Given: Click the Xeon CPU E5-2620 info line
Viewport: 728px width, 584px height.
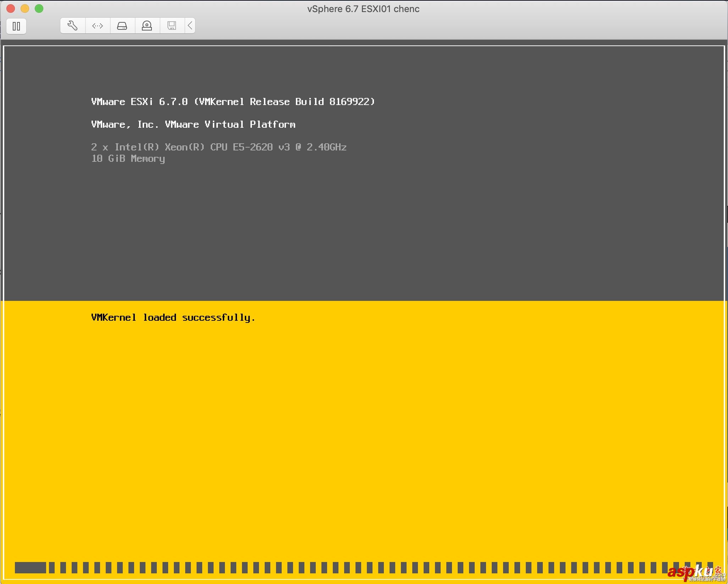Looking at the screenshot, I should coord(219,147).
